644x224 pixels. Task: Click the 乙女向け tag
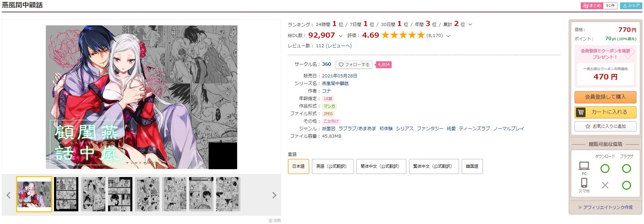[331, 121]
